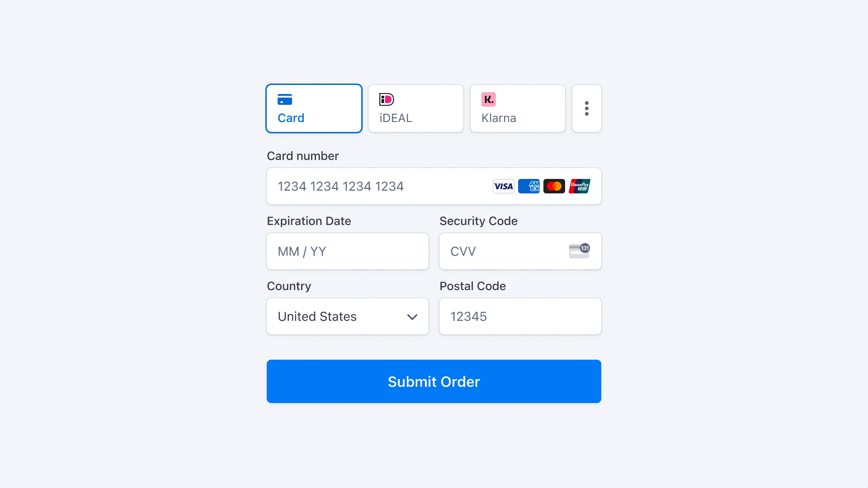
Task: Toggle the iDEAL payment method option
Action: pyautogui.click(x=416, y=108)
